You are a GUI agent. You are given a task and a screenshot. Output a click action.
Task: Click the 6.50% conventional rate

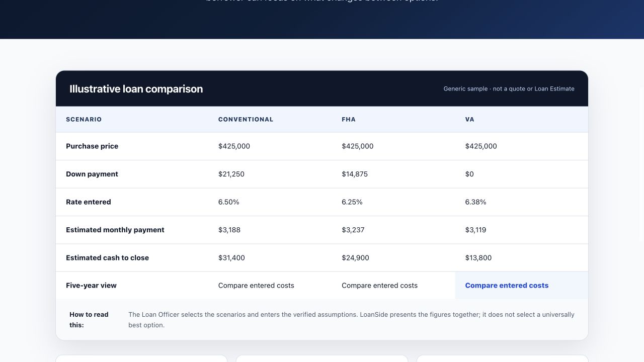[229, 202]
